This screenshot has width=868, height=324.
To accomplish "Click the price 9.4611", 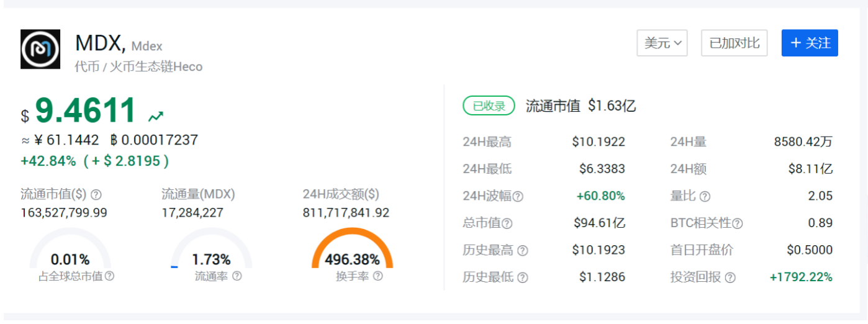I will click(85, 111).
